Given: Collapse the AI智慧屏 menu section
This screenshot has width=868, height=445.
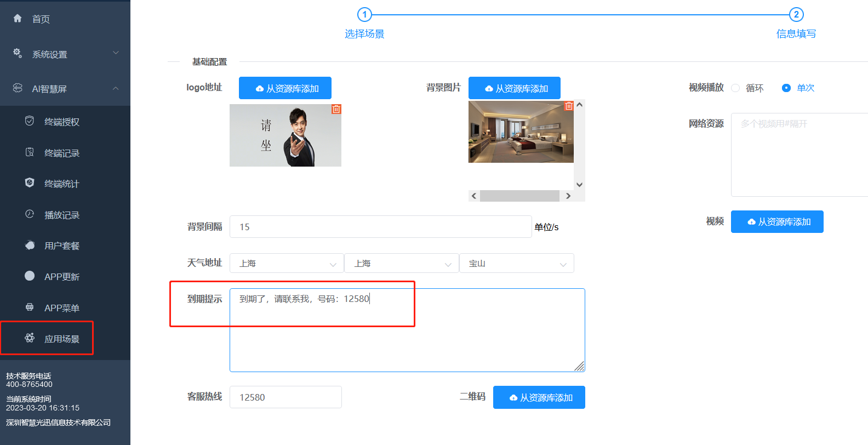Looking at the screenshot, I should coord(116,88).
